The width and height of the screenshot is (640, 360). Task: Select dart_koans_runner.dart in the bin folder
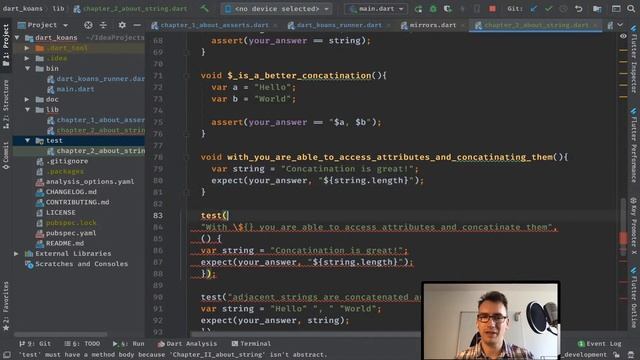96,79
